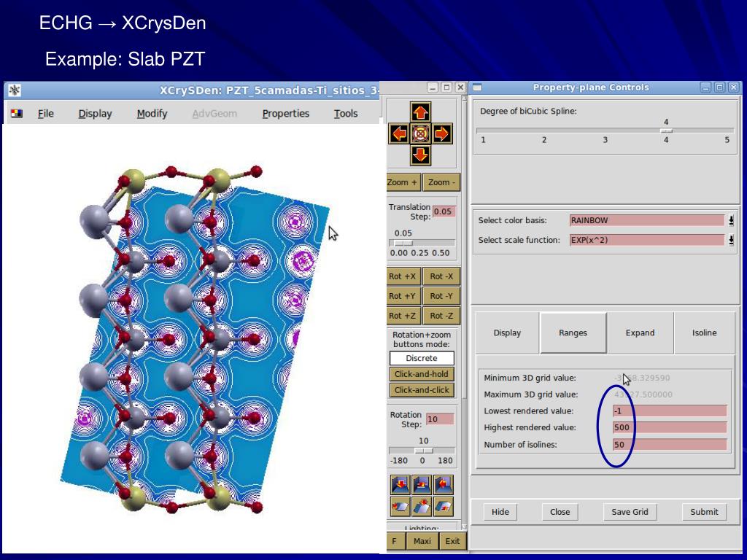The image size is (747, 560).
Task: Select the Click-and-click buttons mode
Action: (422, 390)
